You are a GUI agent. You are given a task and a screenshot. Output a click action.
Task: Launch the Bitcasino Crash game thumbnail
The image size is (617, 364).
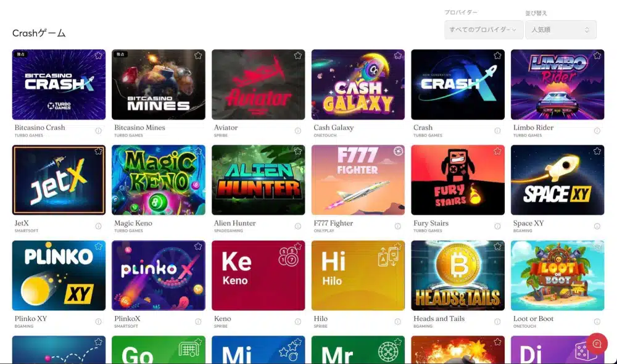(x=59, y=85)
